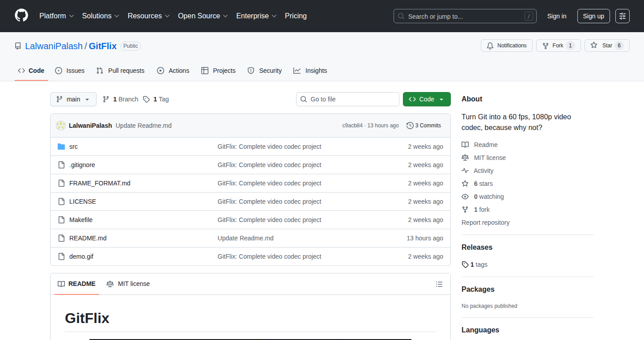The image size is (644, 340).
Task: Open commit hash c9acb84
Action: coord(352,126)
